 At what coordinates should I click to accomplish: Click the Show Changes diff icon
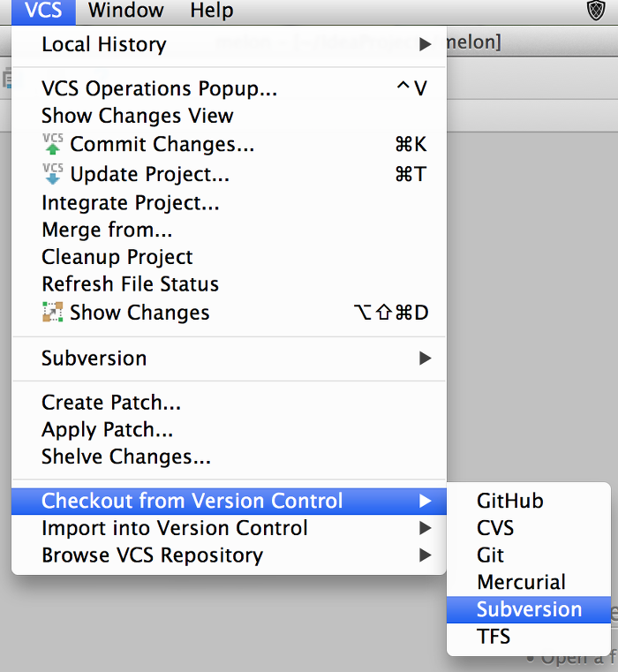pyautogui.click(x=53, y=312)
